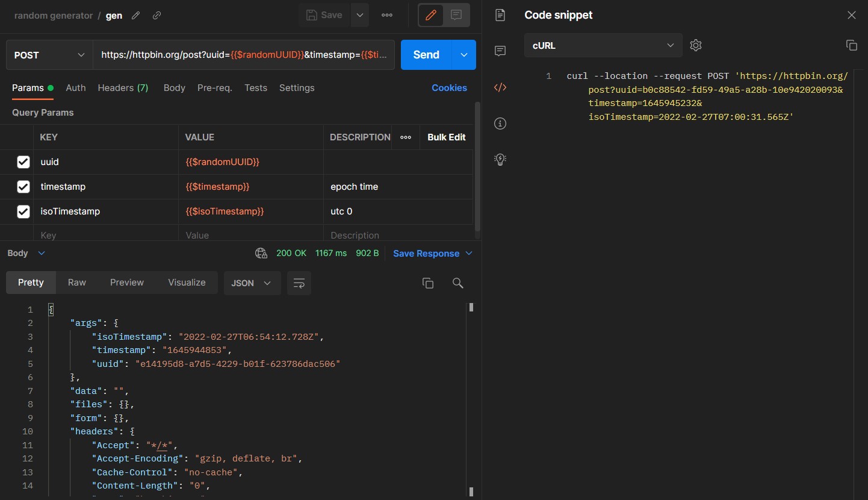Open related collections lightbulb icon

[x=500, y=159]
